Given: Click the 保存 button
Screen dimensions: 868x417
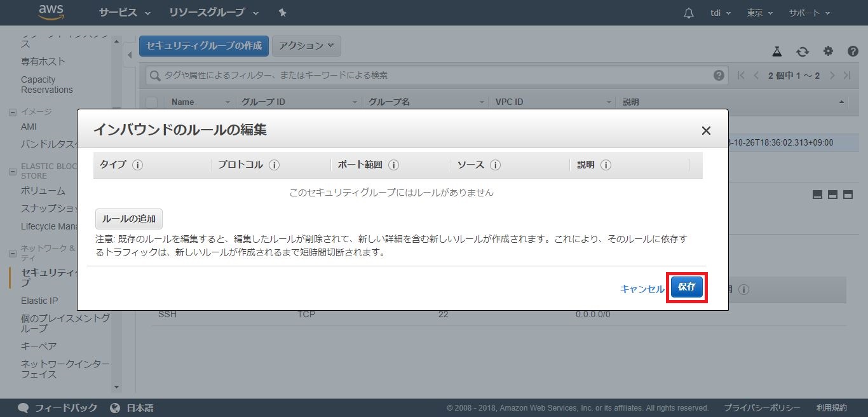Looking at the screenshot, I should tap(686, 287).
